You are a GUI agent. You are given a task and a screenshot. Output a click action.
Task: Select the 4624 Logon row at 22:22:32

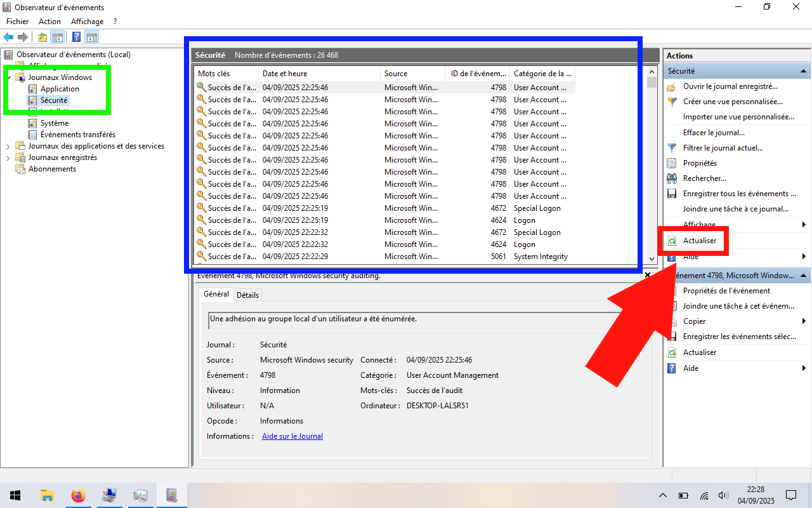pyautogui.click(x=384, y=244)
